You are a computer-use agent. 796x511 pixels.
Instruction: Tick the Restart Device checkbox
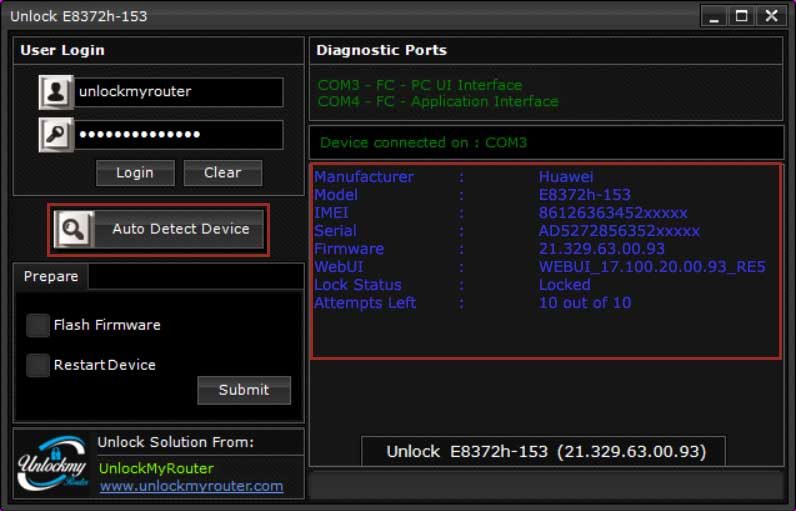pos(38,365)
